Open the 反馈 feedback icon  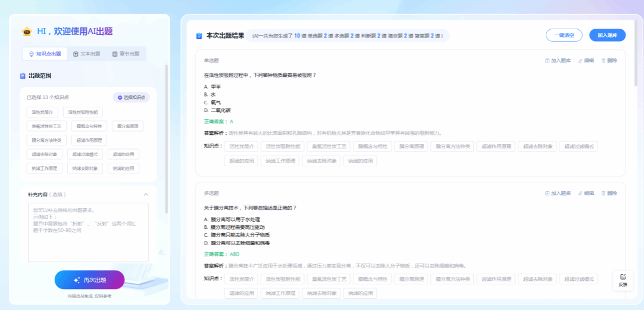click(x=623, y=277)
